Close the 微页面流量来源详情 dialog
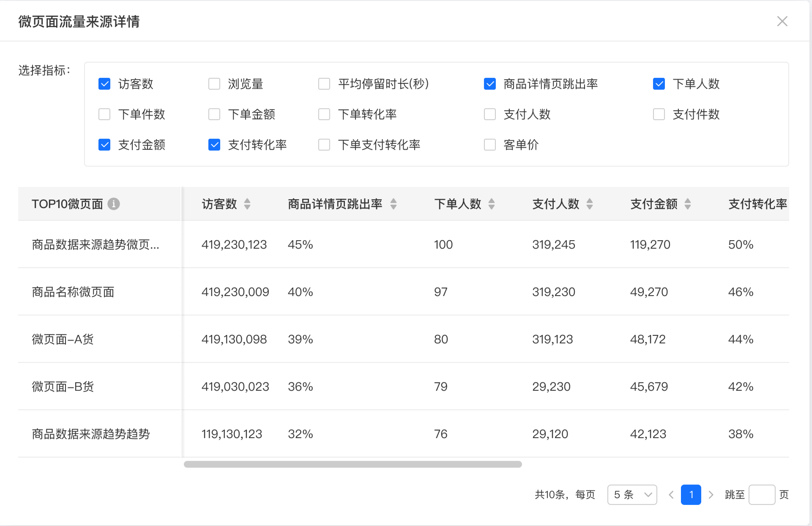This screenshot has width=812, height=526. point(782,21)
